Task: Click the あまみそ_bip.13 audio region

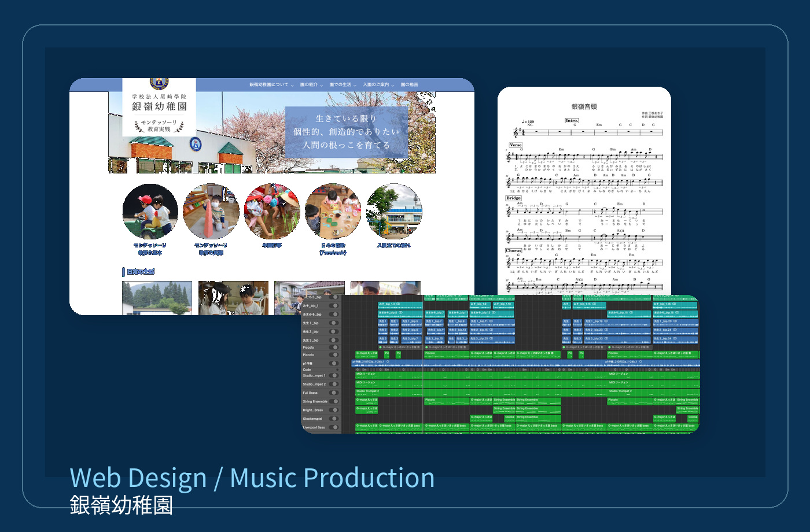Action: [492, 315]
